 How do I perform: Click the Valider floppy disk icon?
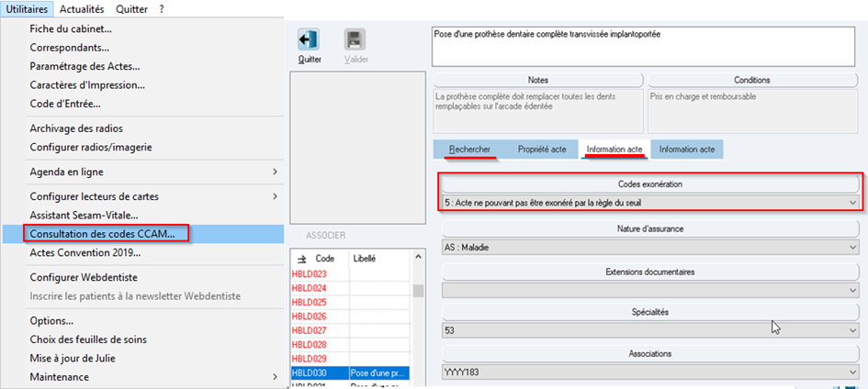[355, 39]
